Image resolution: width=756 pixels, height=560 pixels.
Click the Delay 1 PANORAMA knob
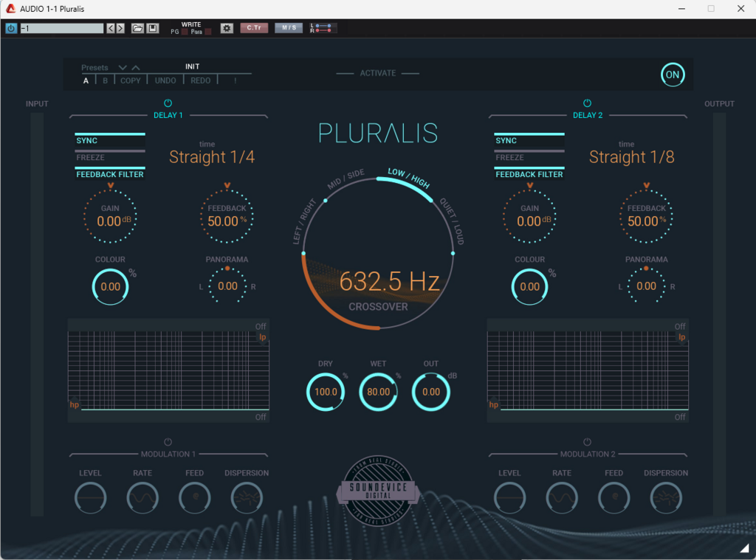pos(227,286)
